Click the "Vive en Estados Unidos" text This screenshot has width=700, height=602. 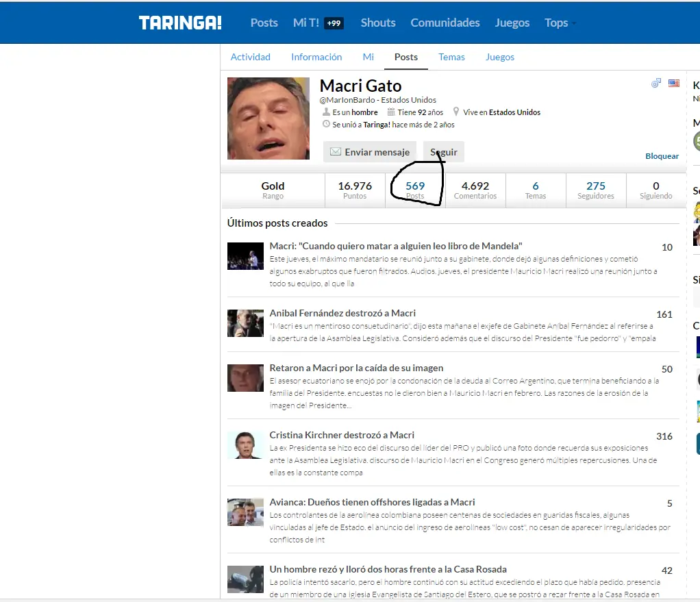502,112
